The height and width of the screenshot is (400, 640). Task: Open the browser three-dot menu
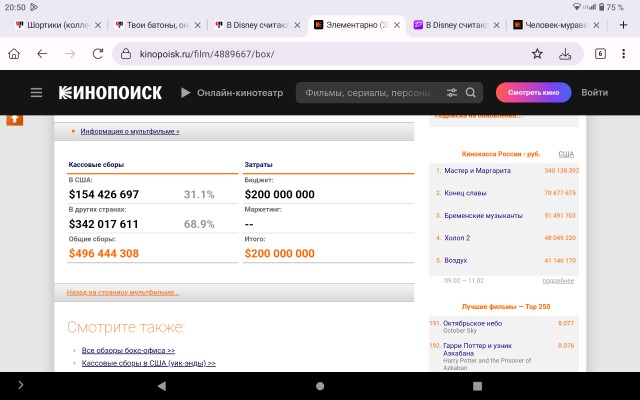[623, 54]
